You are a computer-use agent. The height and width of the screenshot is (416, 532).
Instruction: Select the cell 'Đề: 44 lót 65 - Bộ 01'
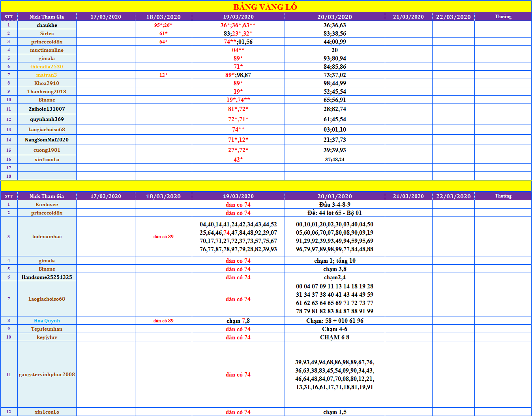(335, 213)
